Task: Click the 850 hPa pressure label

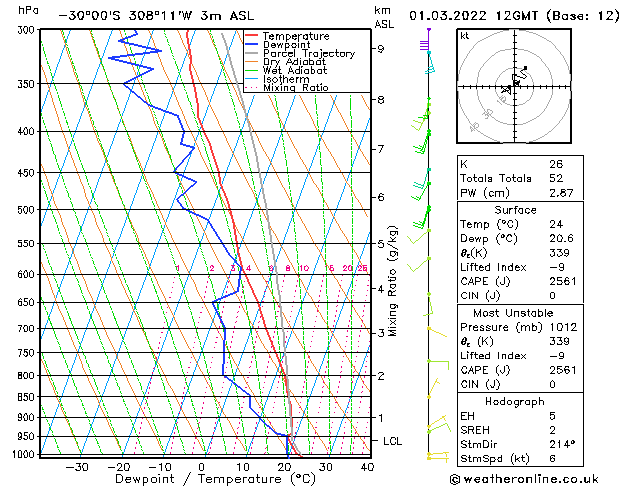Action: pyautogui.click(x=28, y=397)
